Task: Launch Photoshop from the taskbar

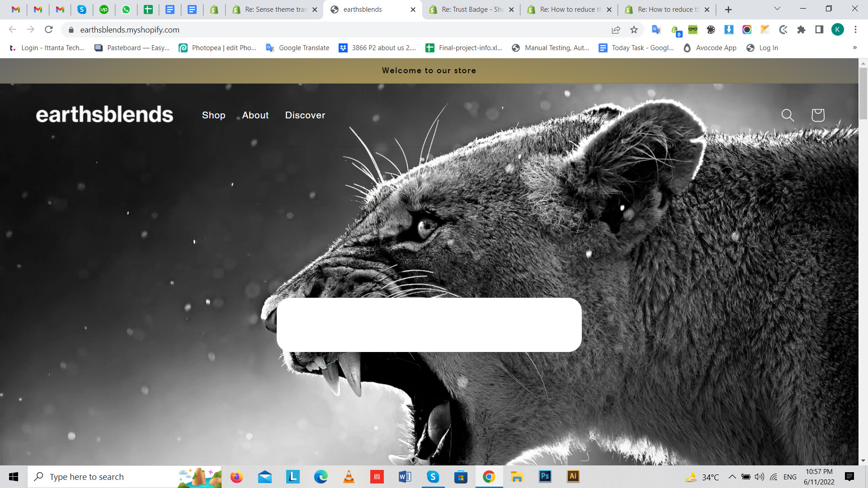Action: coord(545,477)
